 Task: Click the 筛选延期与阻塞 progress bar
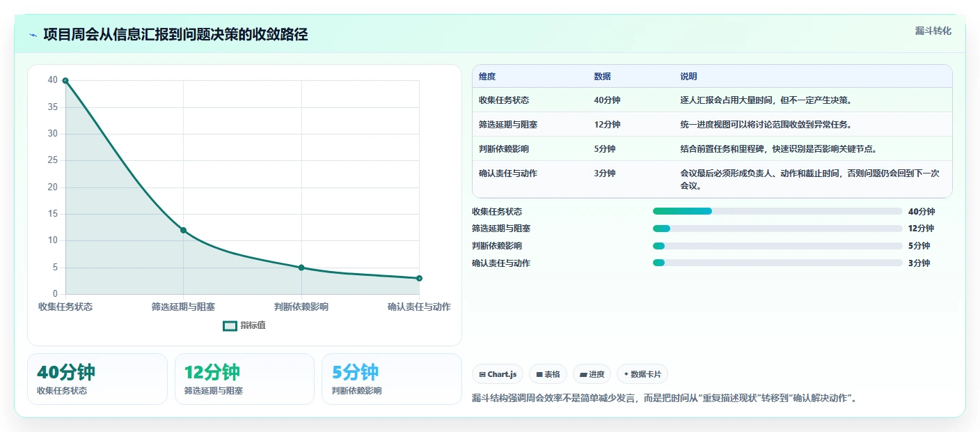click(x=777, y=229)
